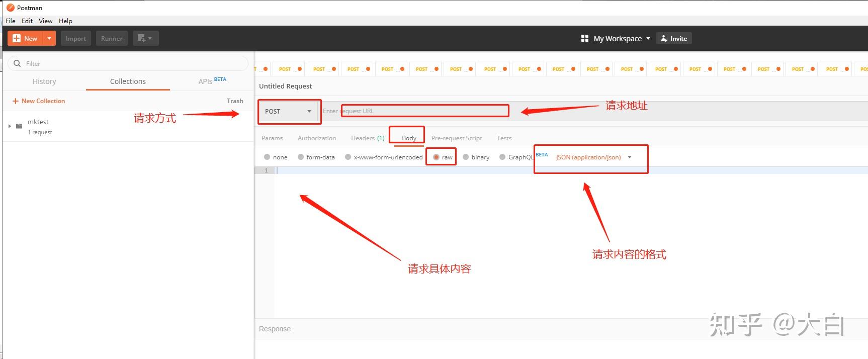This screenshot has width=868, height=359.
Task: Expand the mktest collection tree arrow
Action: coord(10,126)
